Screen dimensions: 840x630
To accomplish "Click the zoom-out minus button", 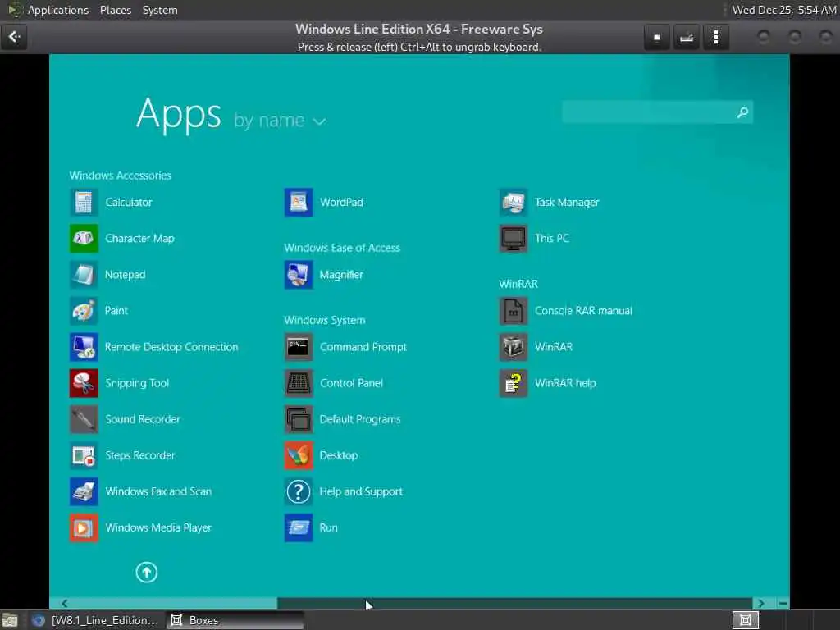I will tap(783, 603).
